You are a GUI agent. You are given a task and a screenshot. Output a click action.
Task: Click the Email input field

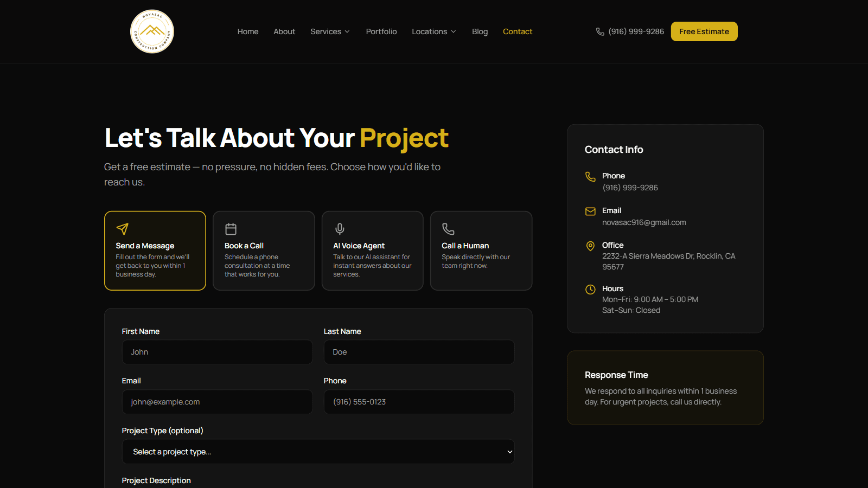pyautogui.click(x=217, y=402)
